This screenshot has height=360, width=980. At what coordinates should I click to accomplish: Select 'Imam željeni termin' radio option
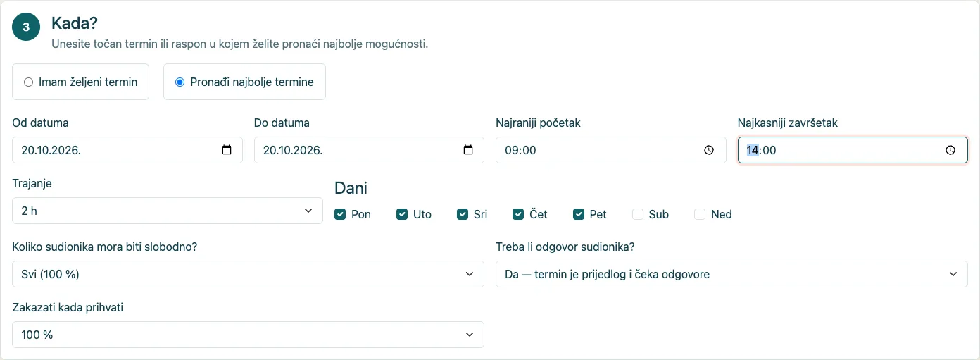[x=29, y=82]
